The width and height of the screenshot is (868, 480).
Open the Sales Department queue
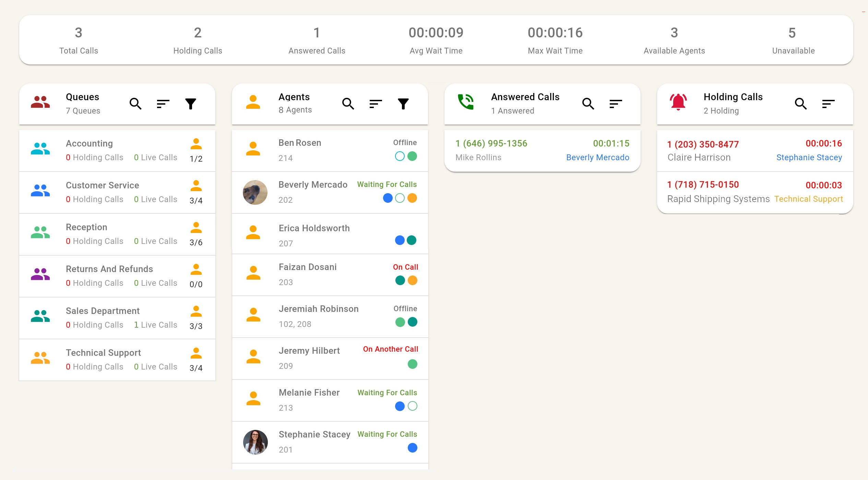[x=117, y=318]
